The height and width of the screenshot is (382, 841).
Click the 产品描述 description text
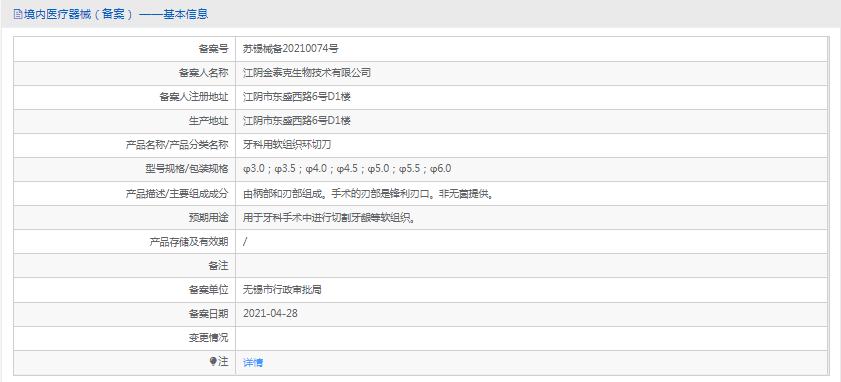(x=368, y=194)
